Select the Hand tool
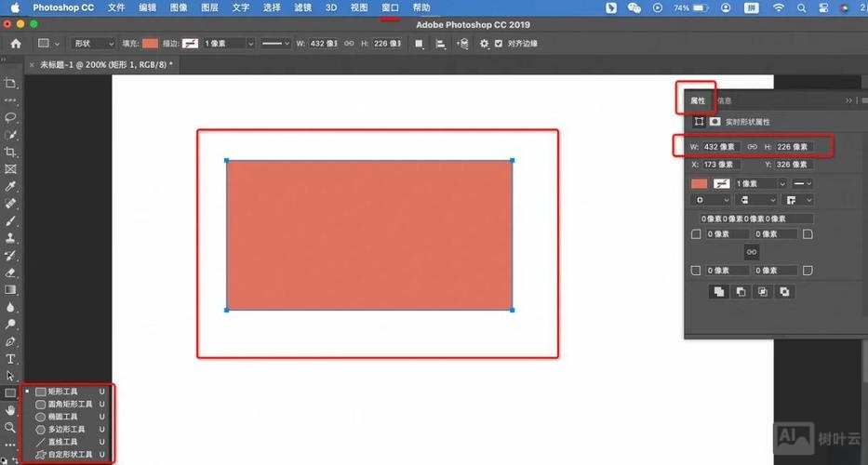The width and height of the screenshot is (868, 465). (11, 410)
